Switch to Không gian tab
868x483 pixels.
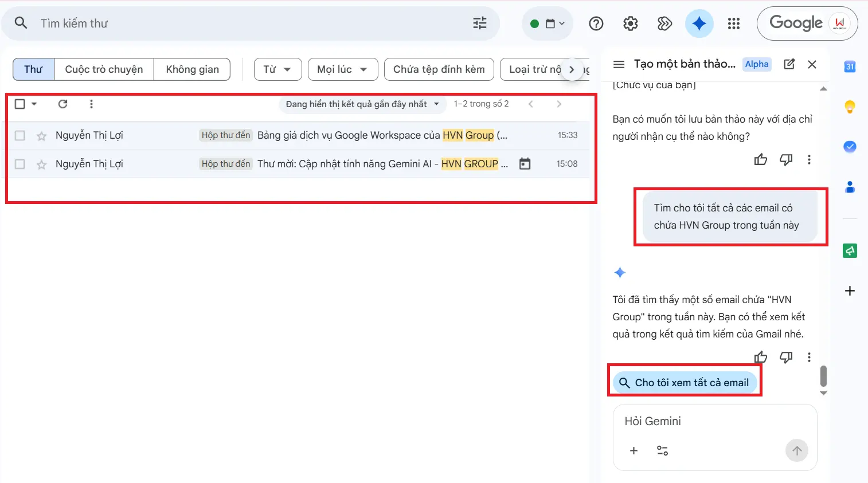click(x=192, y=69)
